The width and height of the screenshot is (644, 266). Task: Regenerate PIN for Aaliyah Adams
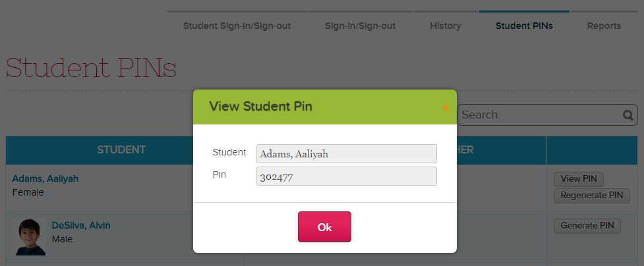(592, 196)
